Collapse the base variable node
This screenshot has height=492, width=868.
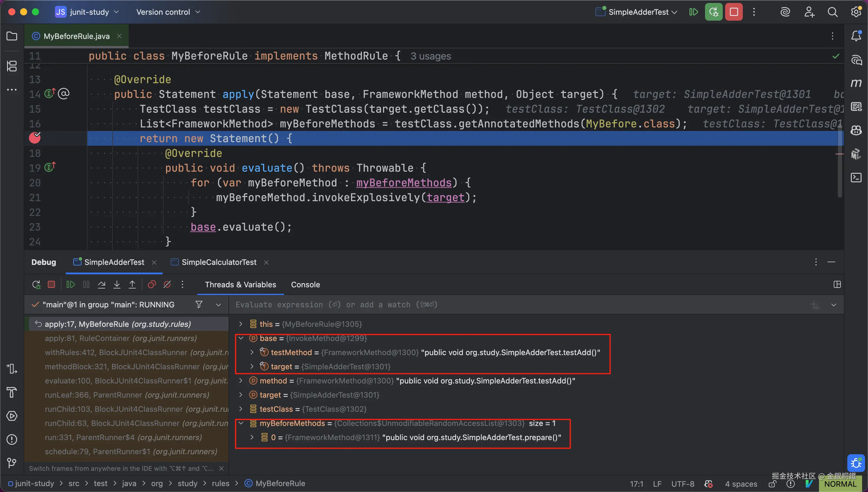click(241, 338)
